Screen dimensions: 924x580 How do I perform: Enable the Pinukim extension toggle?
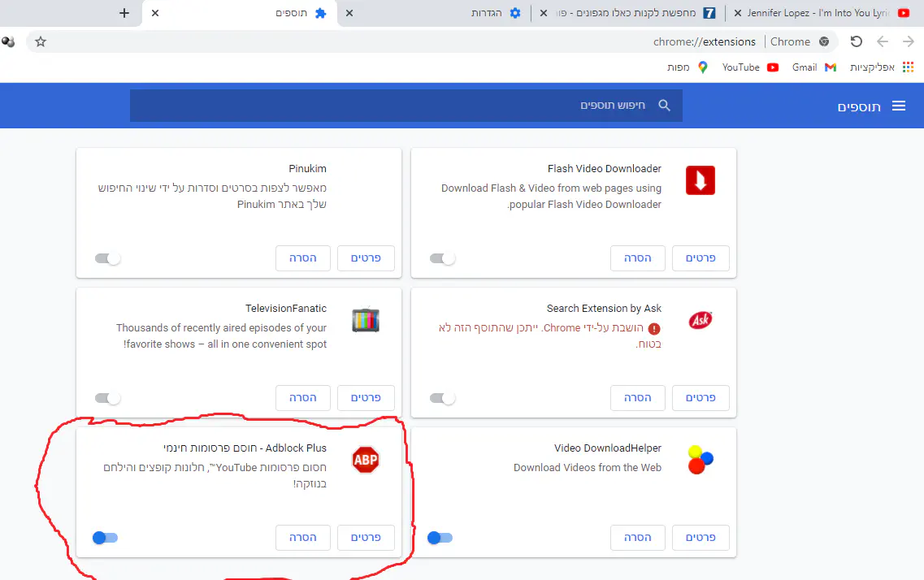pos(107,258)
